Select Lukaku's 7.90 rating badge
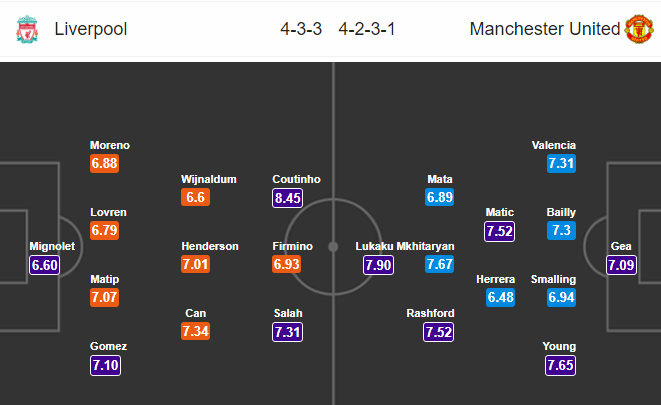The image size is (661, 405). tap(380, 265)
